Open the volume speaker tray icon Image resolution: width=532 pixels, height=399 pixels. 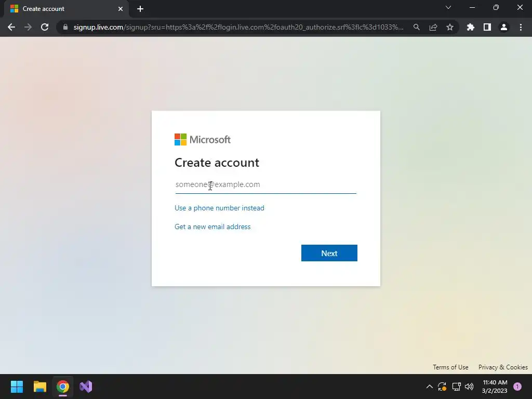[469, 387]
